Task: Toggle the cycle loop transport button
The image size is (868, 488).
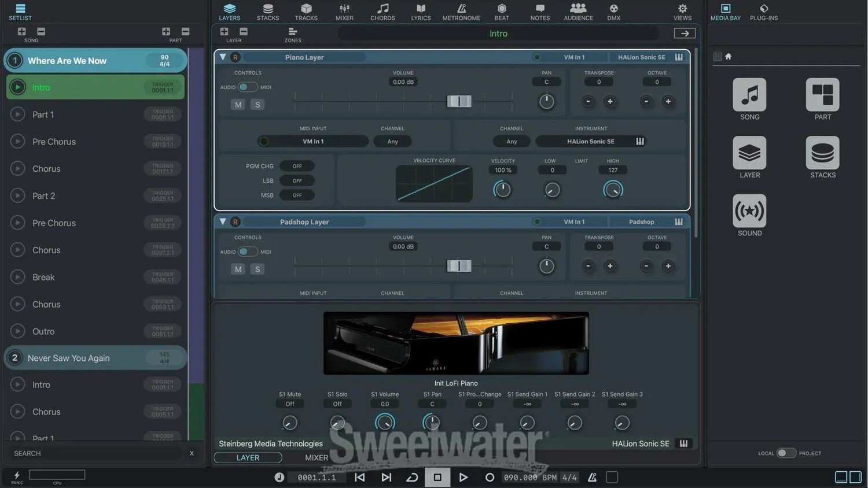Action: click(412, 478)
